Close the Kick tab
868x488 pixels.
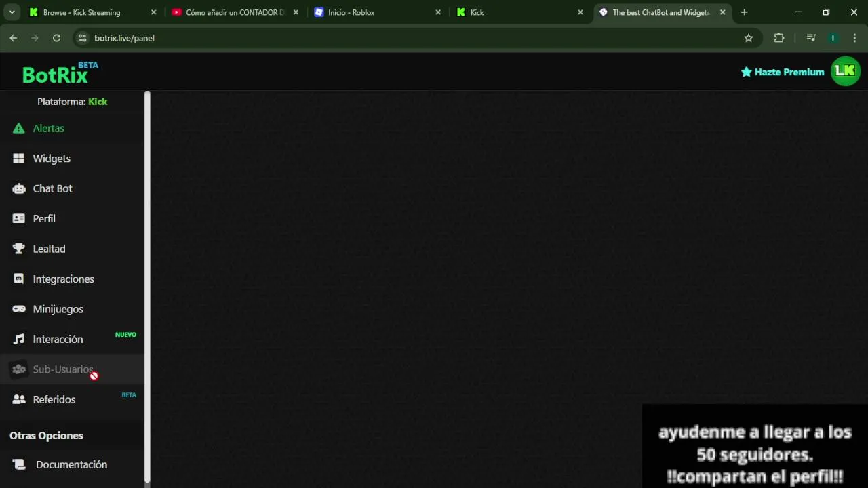pyautogui.click(x=580, y=12)
